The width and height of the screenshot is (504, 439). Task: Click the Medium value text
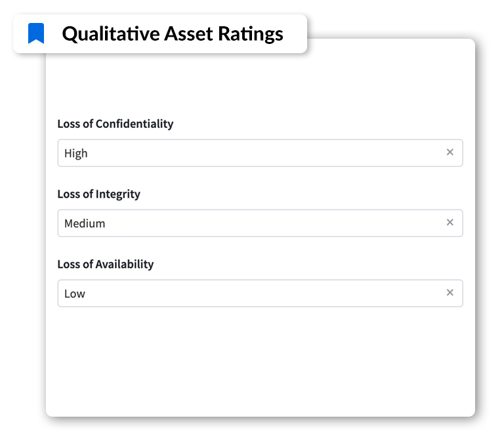coord(85,223)
